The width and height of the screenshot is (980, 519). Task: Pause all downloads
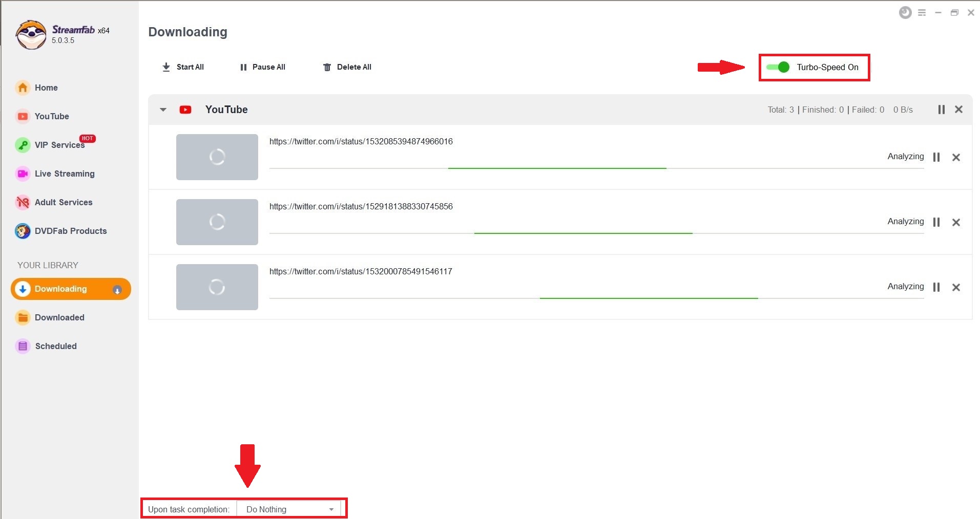[263, 67]
